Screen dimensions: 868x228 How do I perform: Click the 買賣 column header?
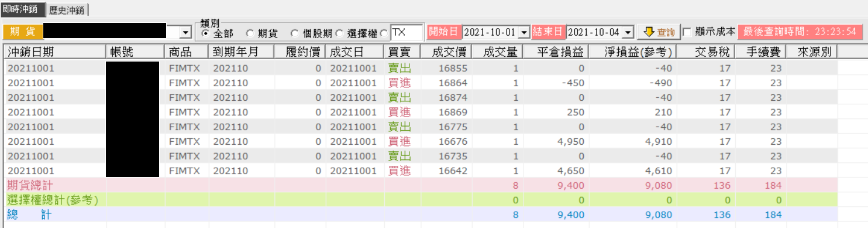(402, 52)
